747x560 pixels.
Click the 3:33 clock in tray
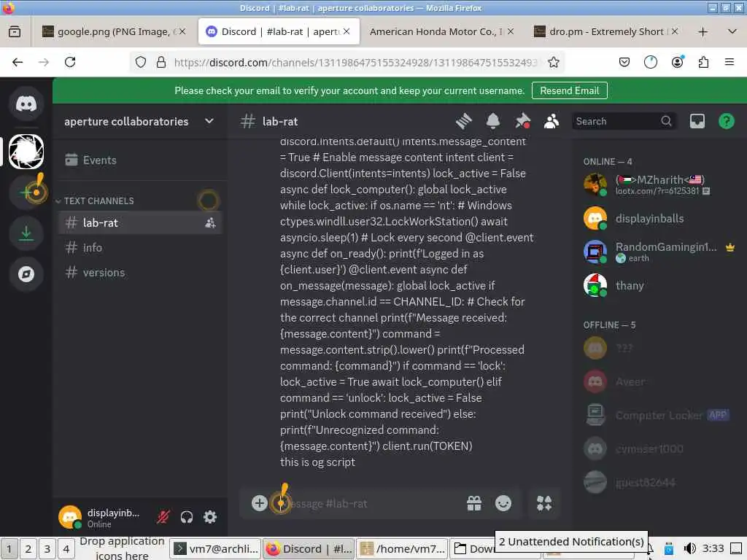coord(713,548)
